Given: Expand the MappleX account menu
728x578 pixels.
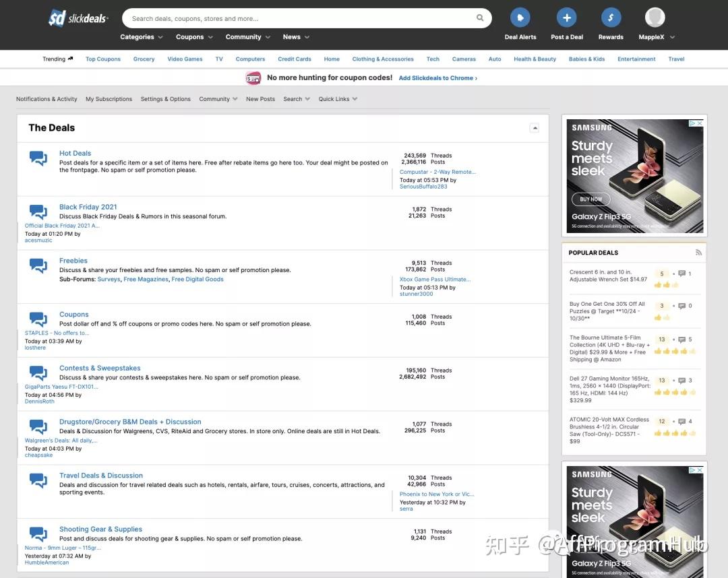Looking at the screenshot, I should click(x=672, y=37).
